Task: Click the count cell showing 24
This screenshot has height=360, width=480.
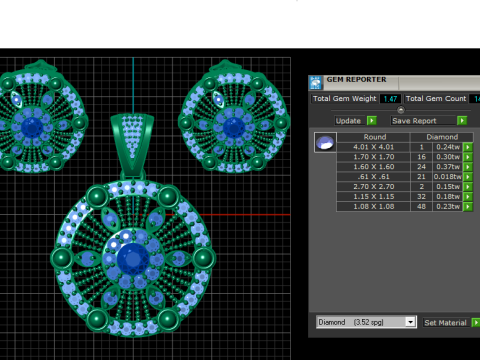Action: point(421,167)
